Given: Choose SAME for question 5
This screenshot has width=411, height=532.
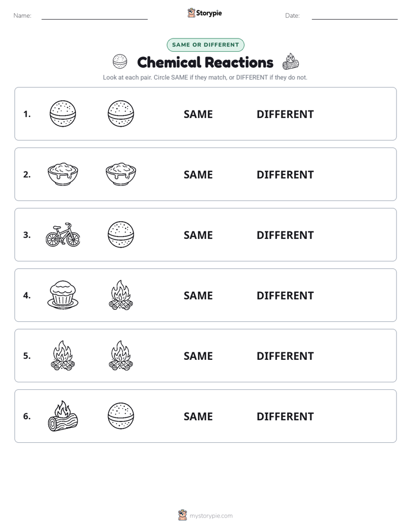Looking at the screenshot, I should pos(198,356).
